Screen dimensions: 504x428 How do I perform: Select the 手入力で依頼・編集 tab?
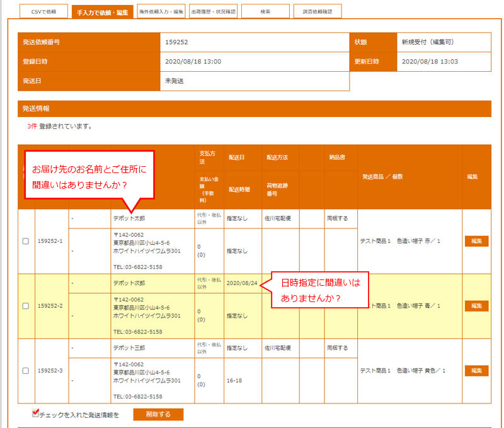coord(102,12)
